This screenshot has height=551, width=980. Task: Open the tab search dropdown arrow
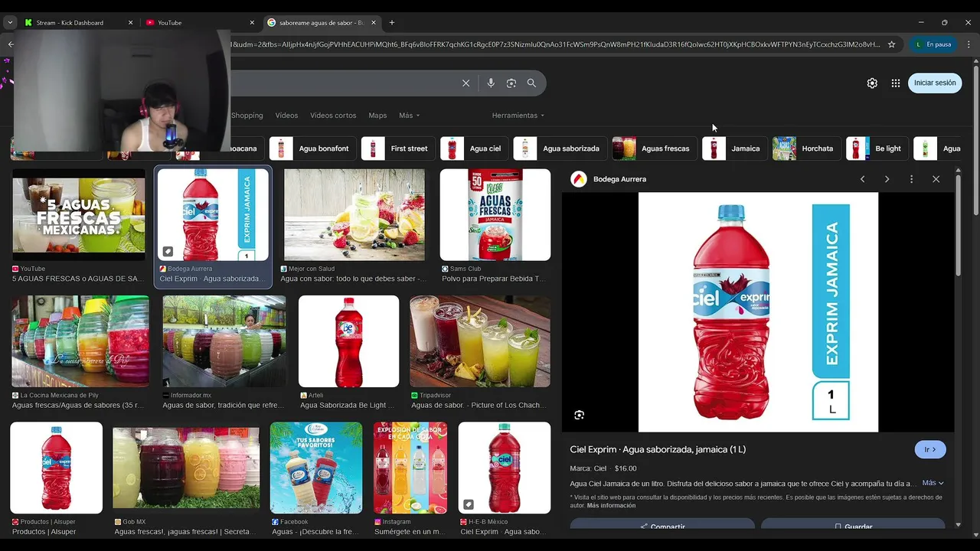click(x=10, y=23)
